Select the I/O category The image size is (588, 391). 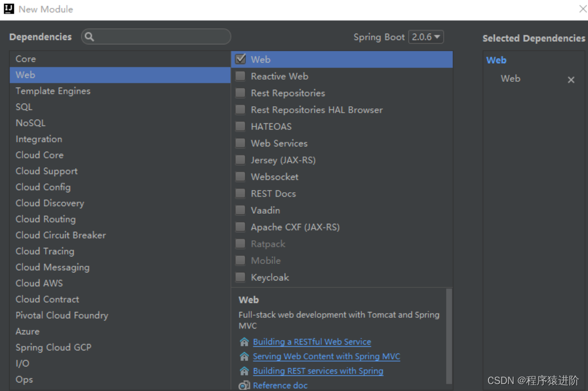tap(120, 363)
